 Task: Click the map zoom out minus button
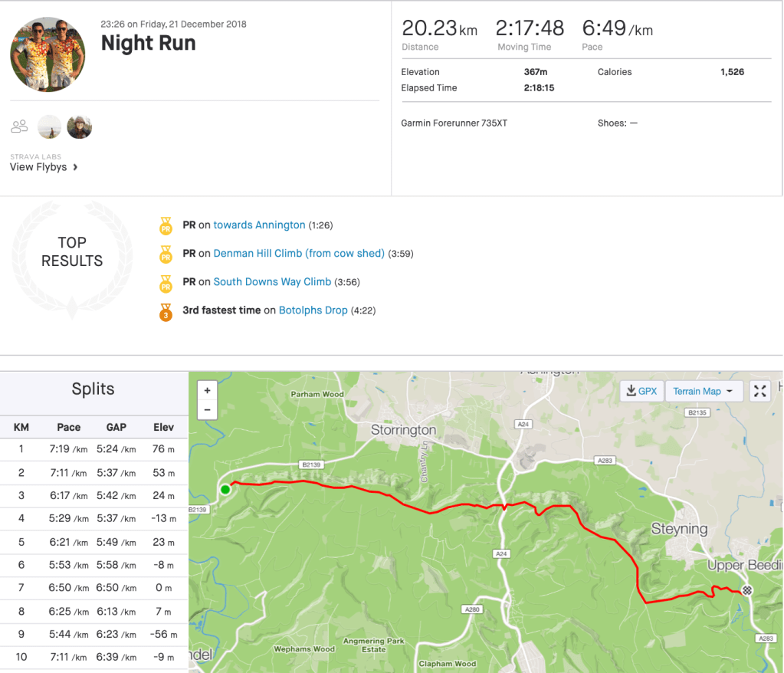207,410
